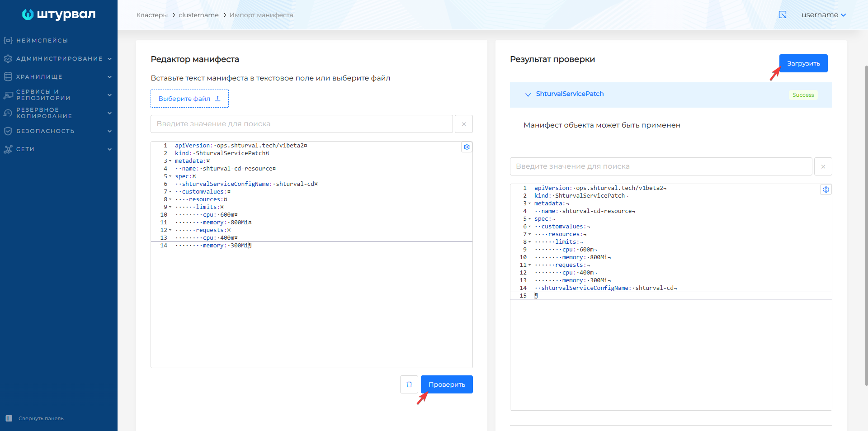Fold the spec block in result viewer
This screenshot has width=868, height=431.
pos(530,219)
